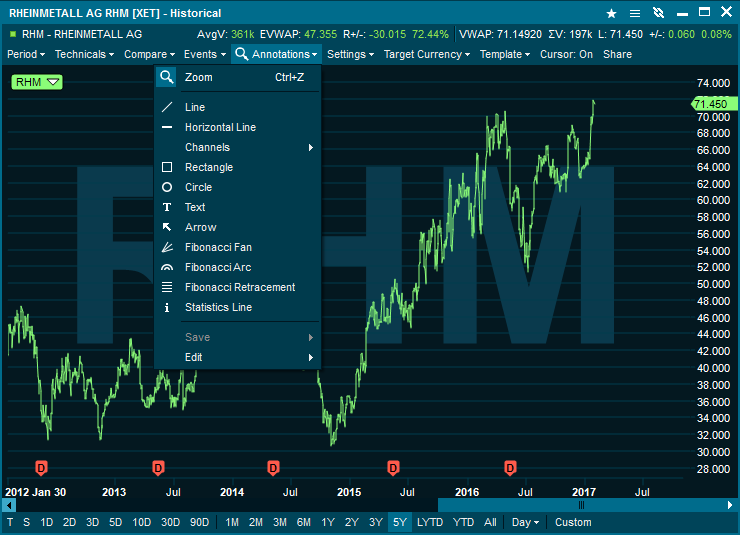Viewport: 740px width, 535px height.
Task: Select the 30D range button
Action: [x=170, y=522]
